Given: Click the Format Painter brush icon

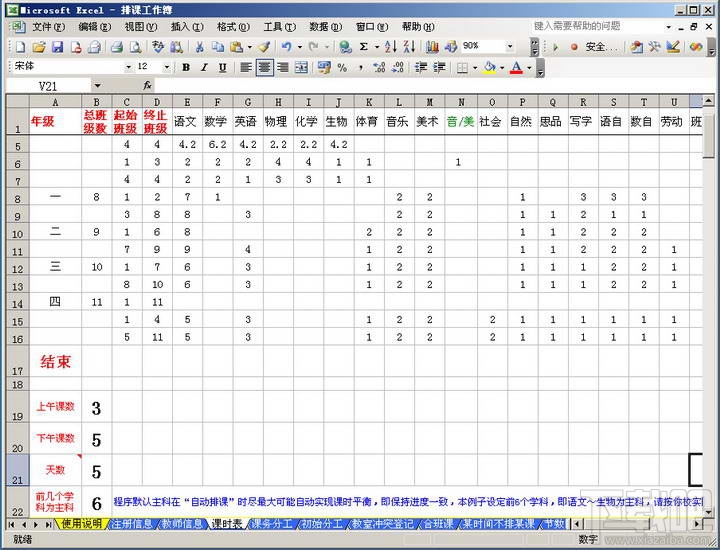Looking at the screenshot, I should (x=264, y=47).
